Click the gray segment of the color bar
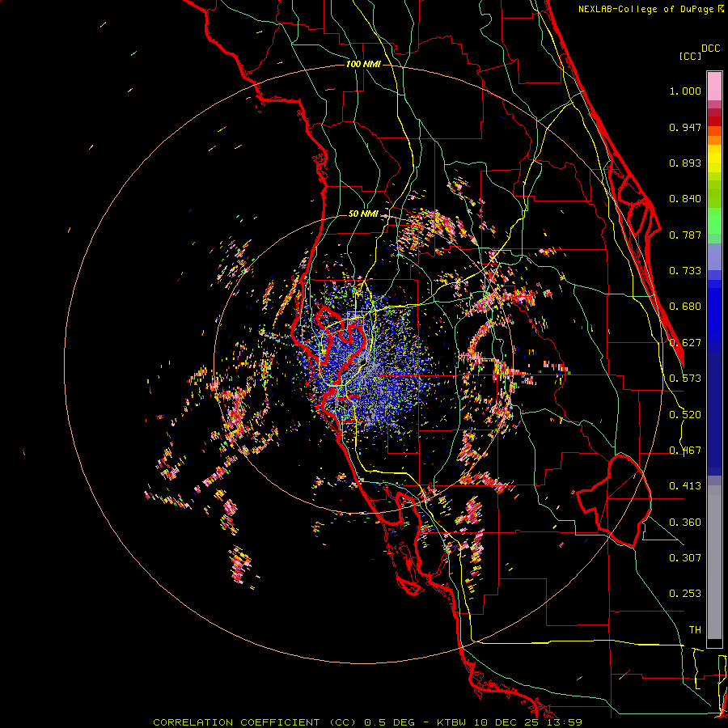Screen dimensions: 728x728 [714, 562]
